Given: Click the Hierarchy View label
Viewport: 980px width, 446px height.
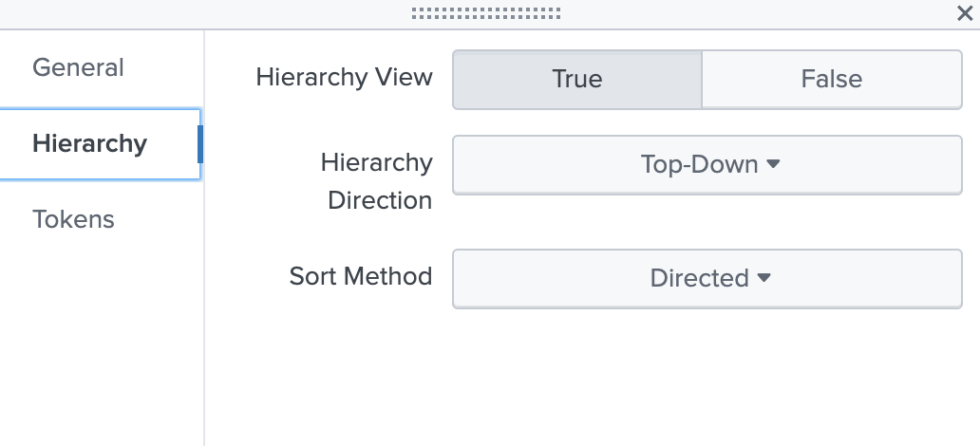Looking at the screenshot, I should tap(344, 78).
